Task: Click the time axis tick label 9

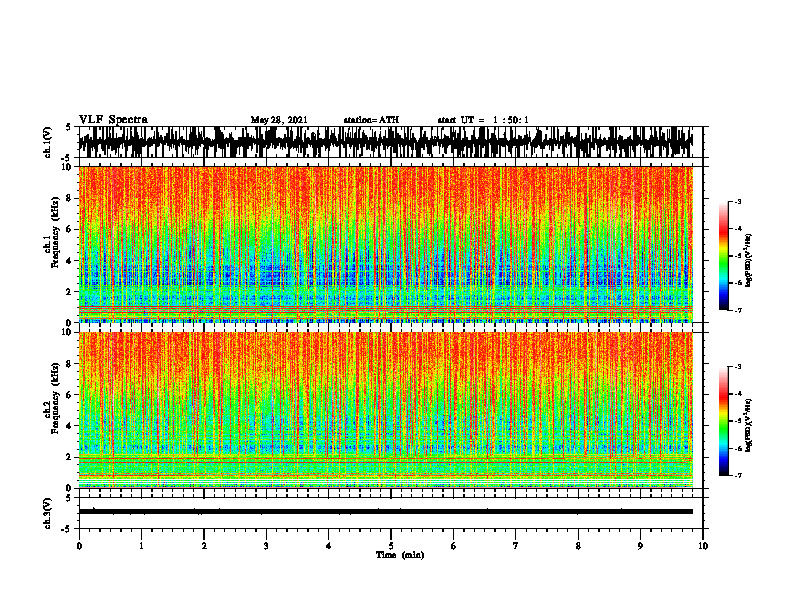Action: coord(640,546)
